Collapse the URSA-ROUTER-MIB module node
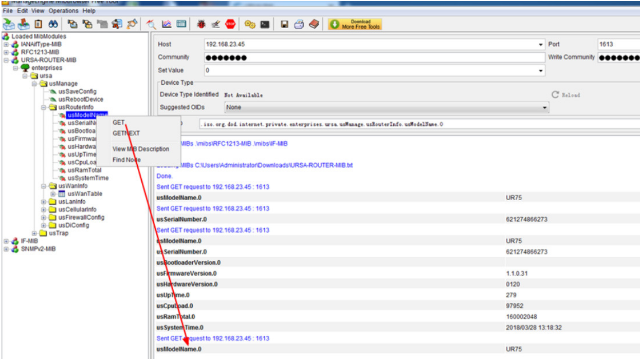Viewport: 640px width, 364px height. (6, 60)
